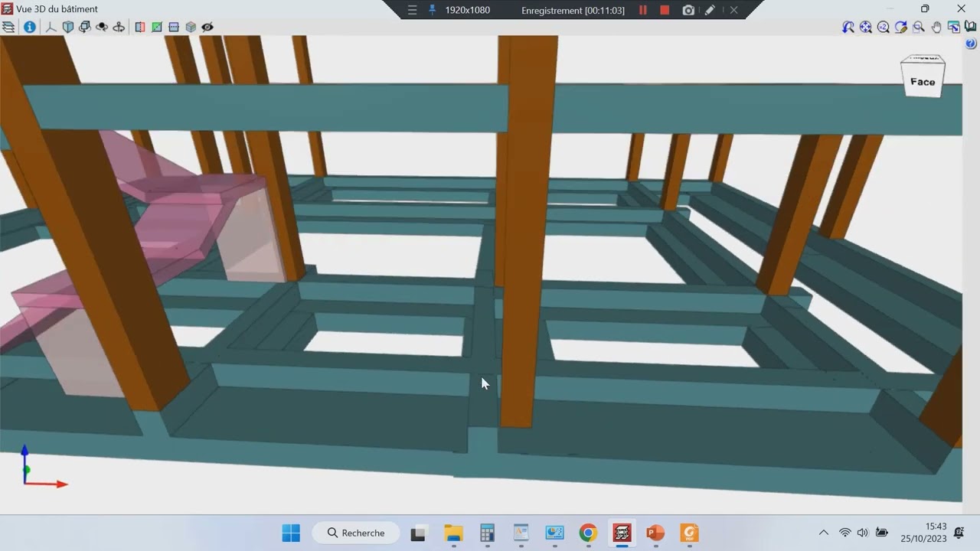Image resolution: width=980 pixels, height=551 pixels.
Task: Open the green book help icon
Action: [971, 27]
